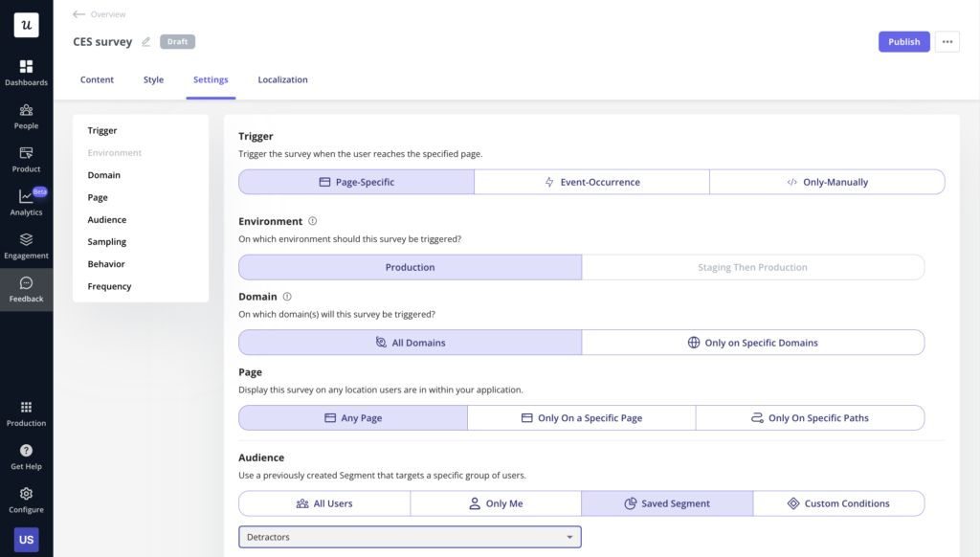
Task: Go back to Overview
Action: tap(98, 13)
